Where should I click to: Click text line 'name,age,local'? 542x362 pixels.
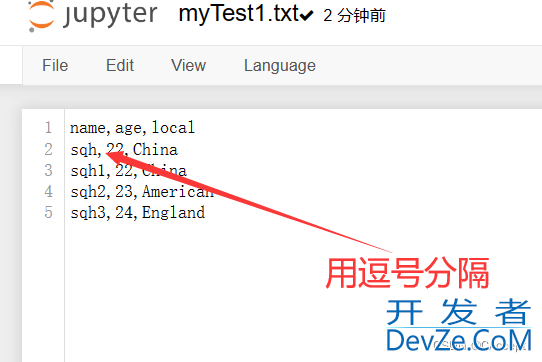click(132, 128)
